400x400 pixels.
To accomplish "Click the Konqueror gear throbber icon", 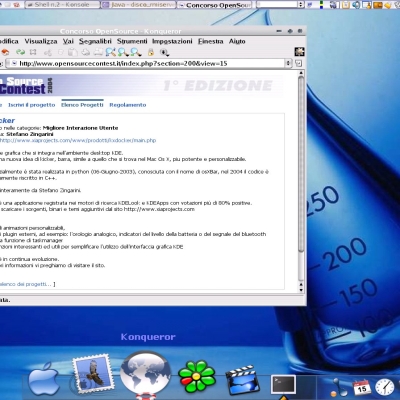I will (300, 52).
